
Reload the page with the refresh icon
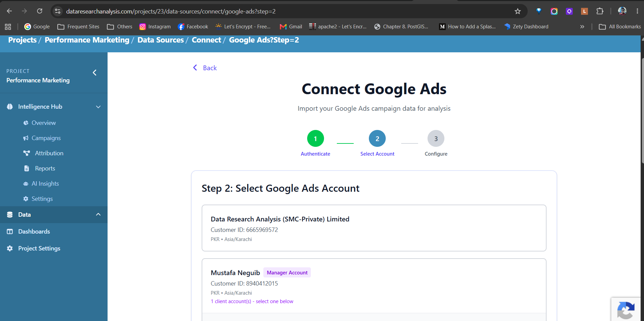[39, 11]
